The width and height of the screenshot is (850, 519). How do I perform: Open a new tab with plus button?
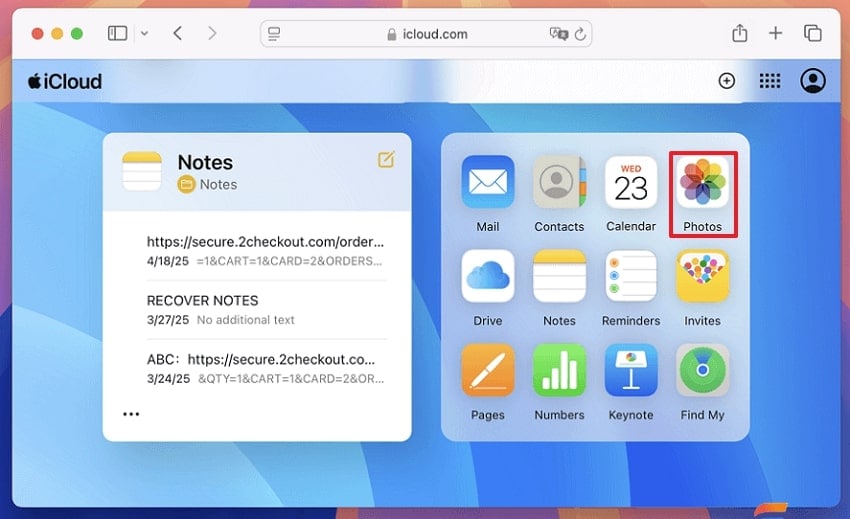pos(775,33)
